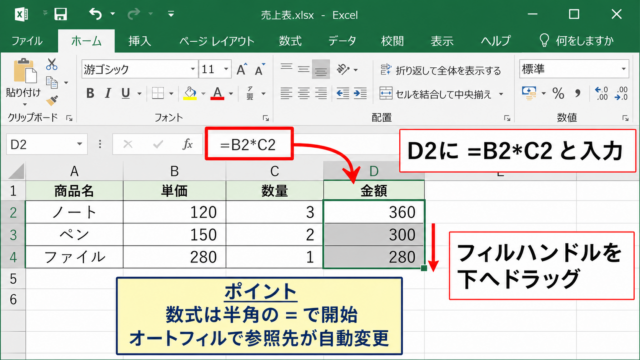Click the Insert Function fx icon

(x=187, y=144)
